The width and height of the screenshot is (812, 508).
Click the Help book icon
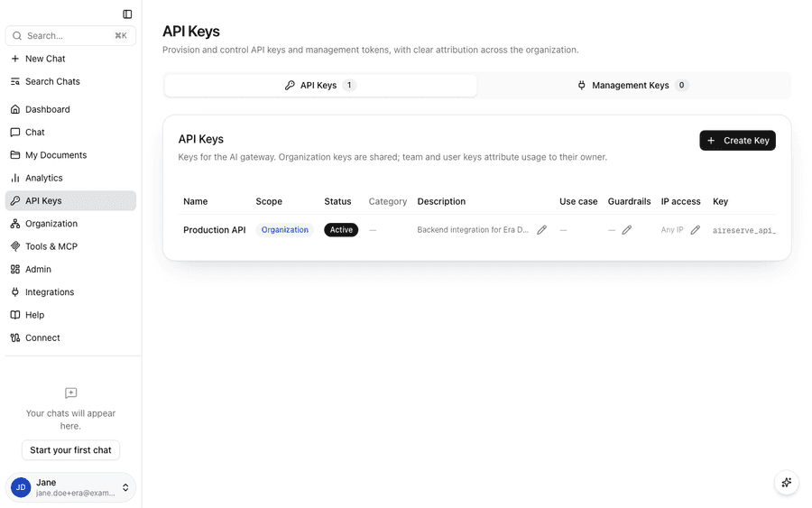point(15,314)
